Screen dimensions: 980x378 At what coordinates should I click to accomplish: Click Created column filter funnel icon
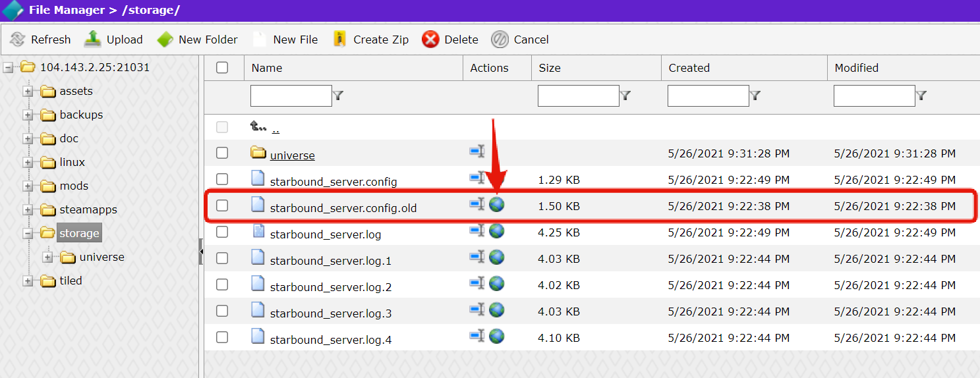[x=755, y=95]
